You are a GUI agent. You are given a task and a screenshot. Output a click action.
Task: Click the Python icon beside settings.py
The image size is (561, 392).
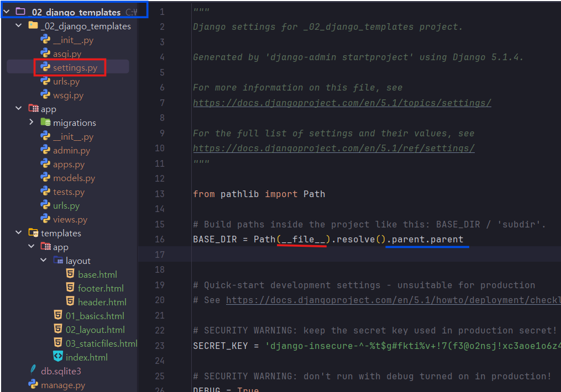click(x=45, y=67)
